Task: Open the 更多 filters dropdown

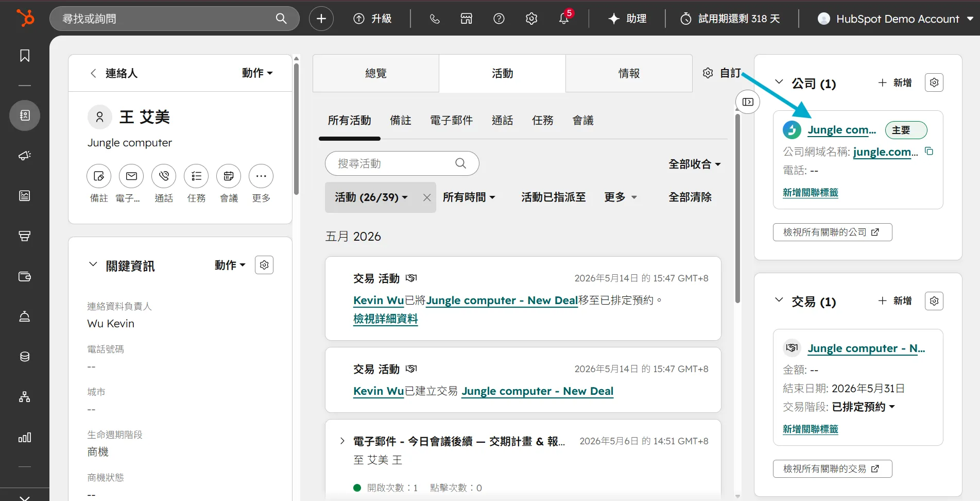Action: coord(621,197)
